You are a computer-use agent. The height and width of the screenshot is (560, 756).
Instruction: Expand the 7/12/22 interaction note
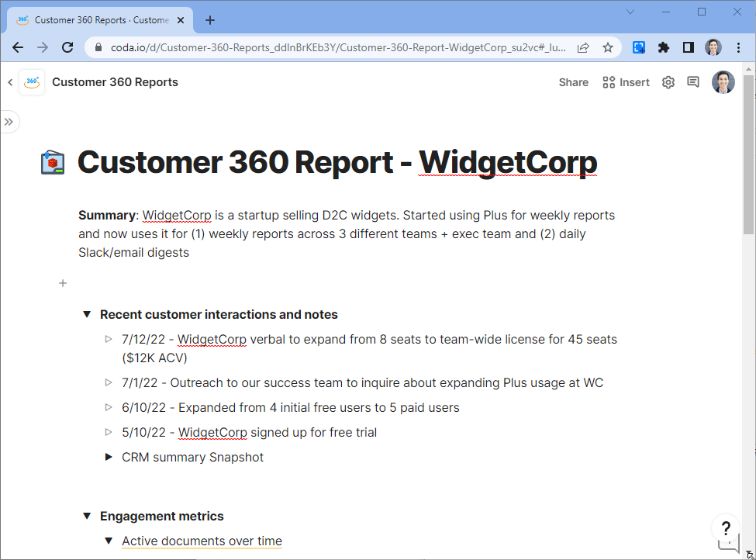tap(109, 339)
